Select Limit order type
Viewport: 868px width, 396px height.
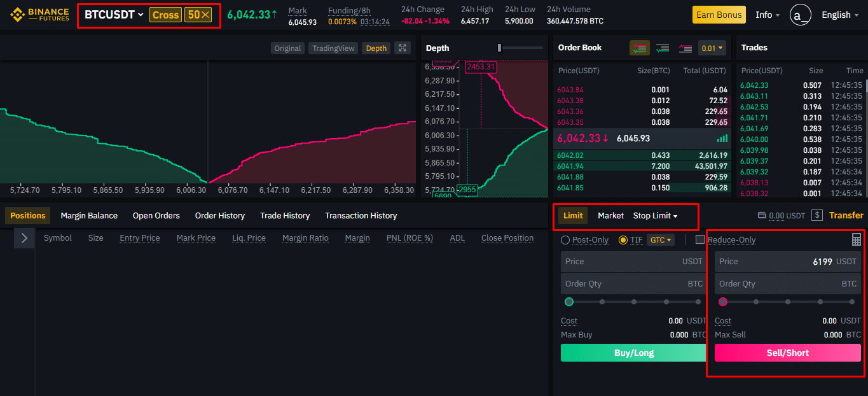(573, 216)
